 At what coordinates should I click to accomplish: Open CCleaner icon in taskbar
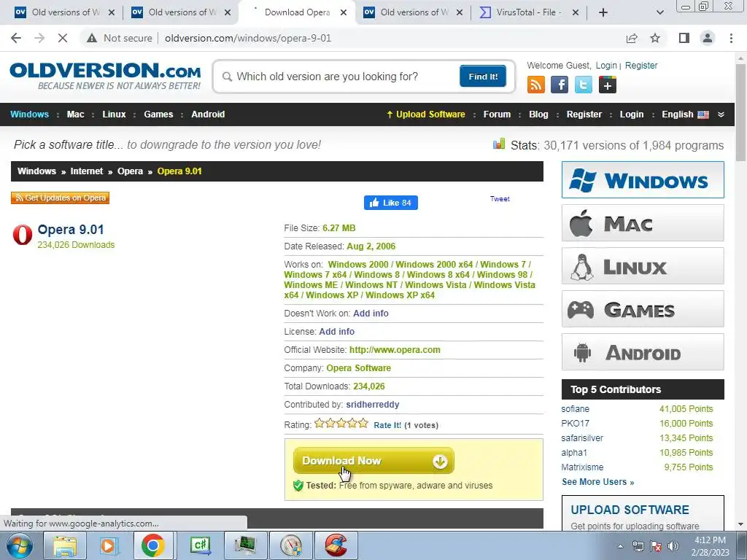click(x=336, y=545)
